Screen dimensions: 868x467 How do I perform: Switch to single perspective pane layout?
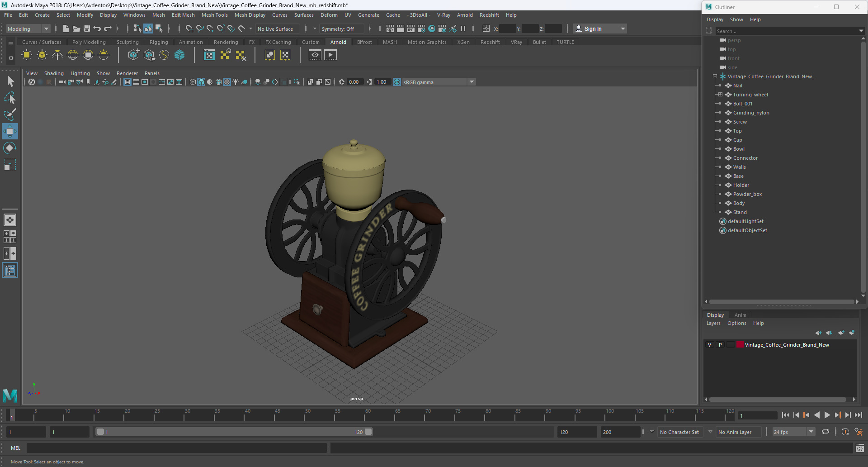pyautogui.click(x=10, y=220)
